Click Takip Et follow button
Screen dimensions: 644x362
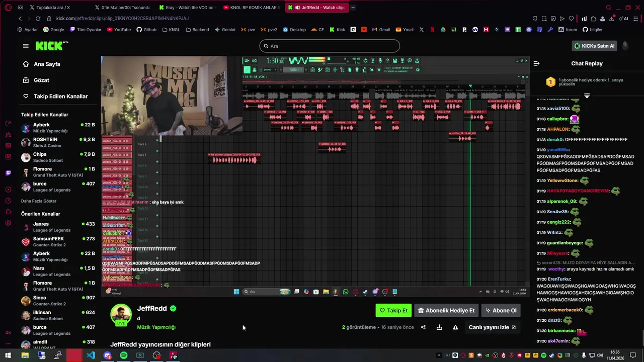[393, 310]
